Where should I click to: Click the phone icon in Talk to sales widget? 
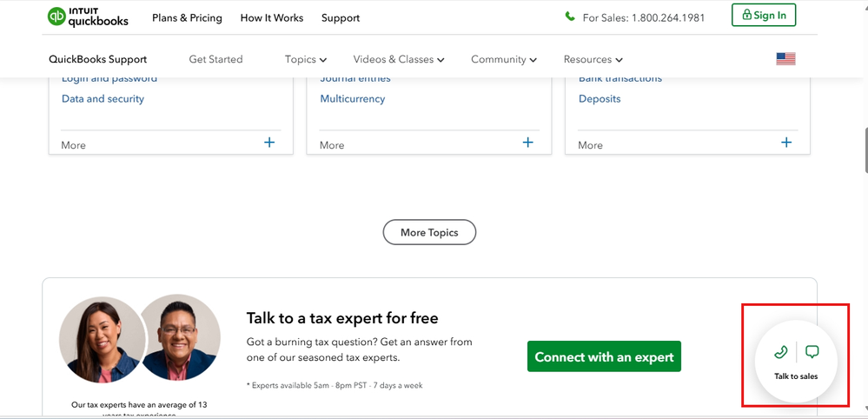coord(781,352)
